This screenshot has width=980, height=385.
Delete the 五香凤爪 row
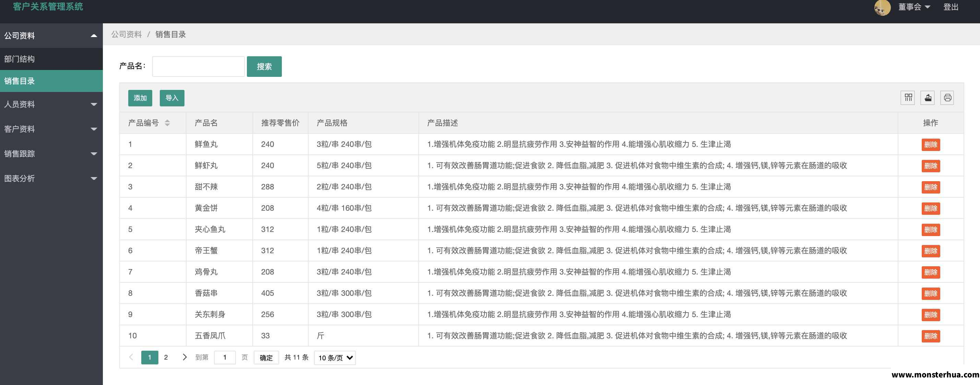pyautogui.click(x=931, y=337)
